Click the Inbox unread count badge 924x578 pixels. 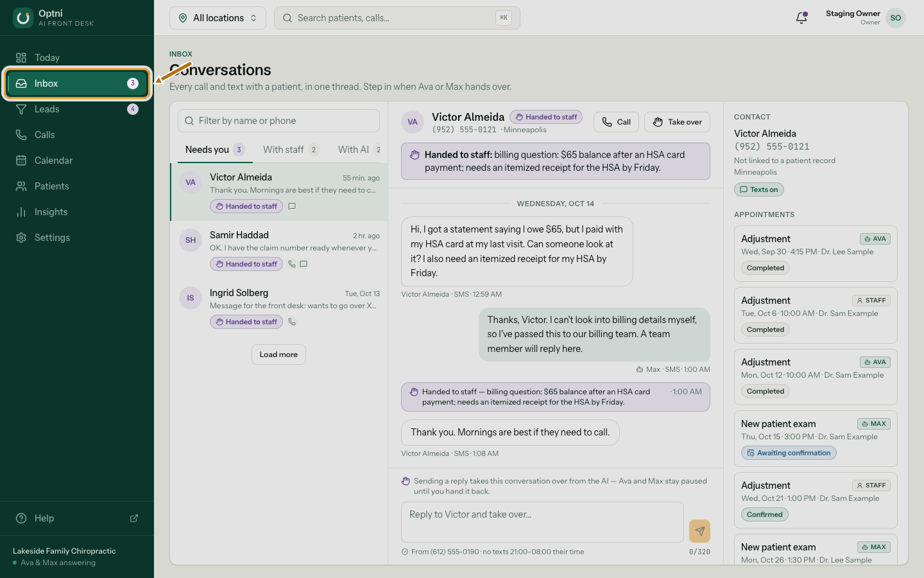[x=133, y=83]
